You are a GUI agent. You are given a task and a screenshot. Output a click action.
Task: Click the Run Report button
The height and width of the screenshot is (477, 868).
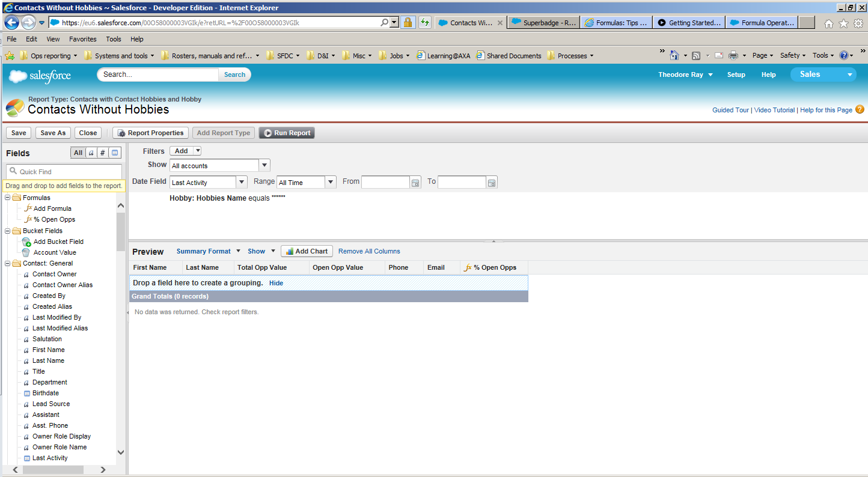[x=287, y=133]
